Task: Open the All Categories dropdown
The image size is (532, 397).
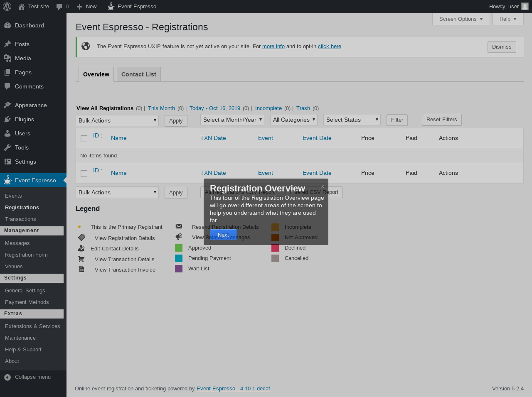Action: pos(294,120)
